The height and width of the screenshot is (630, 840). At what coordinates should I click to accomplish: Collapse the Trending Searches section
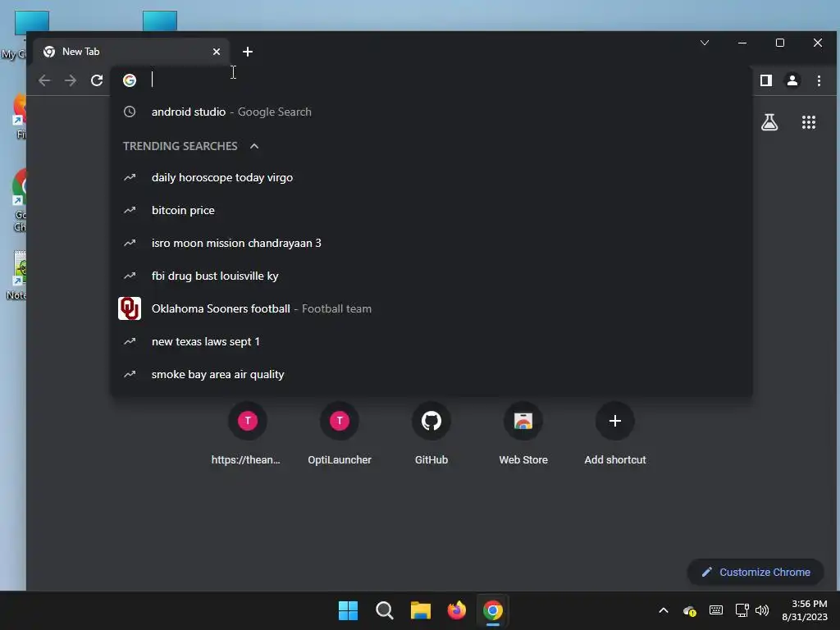254,146
